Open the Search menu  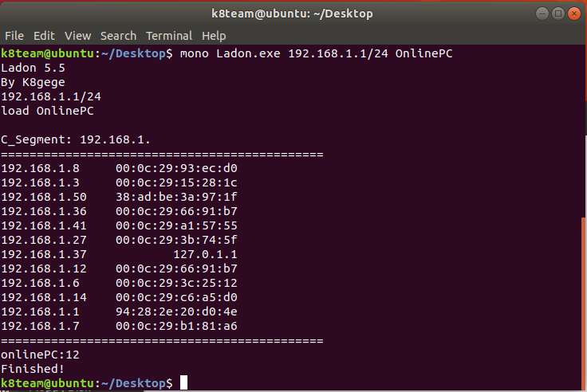118,36
